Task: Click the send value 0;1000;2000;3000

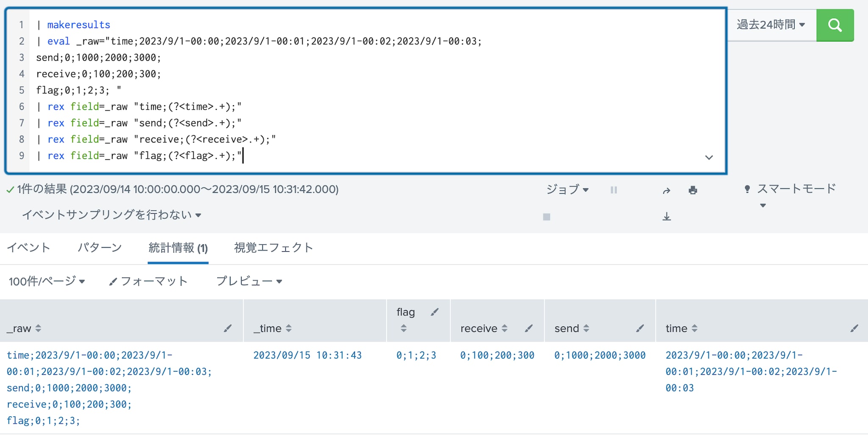Action: click(x=600, y=355)
